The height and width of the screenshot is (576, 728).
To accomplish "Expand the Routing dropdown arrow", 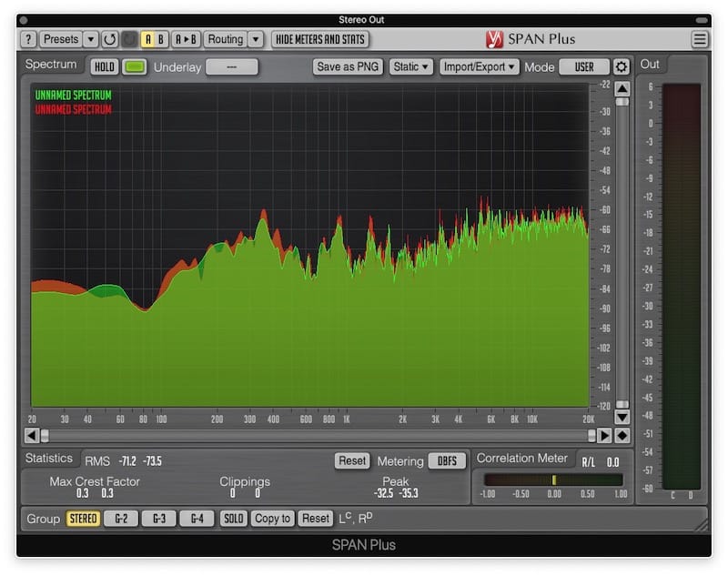I will pyautogui.click(x=256, y=39).
